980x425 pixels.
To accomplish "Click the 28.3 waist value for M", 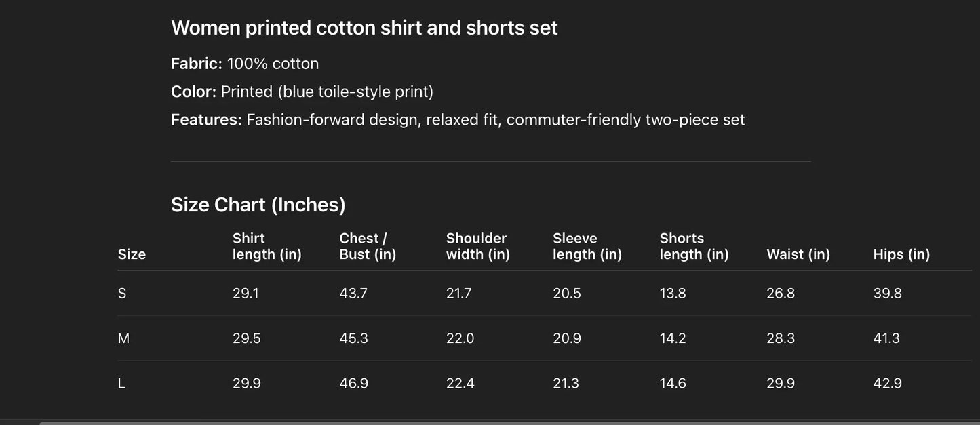I will (x=781, y=338).
